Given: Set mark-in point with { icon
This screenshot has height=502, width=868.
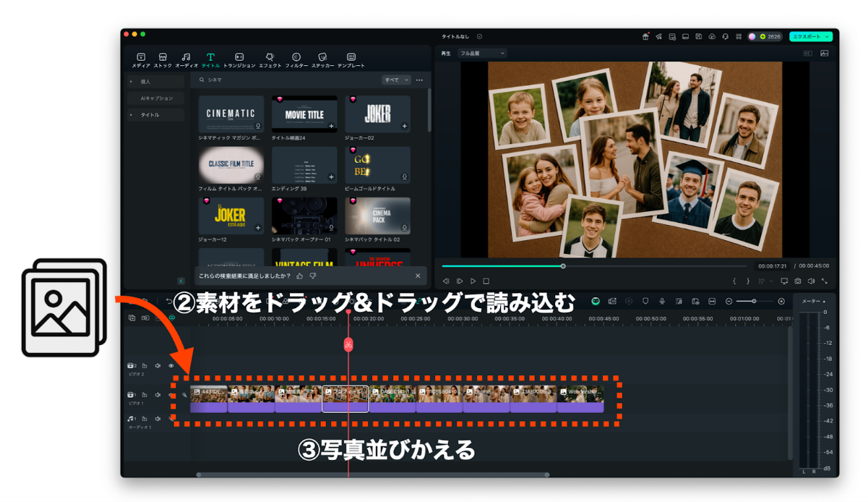Looking at the screenshot, I should click(734, 281).
